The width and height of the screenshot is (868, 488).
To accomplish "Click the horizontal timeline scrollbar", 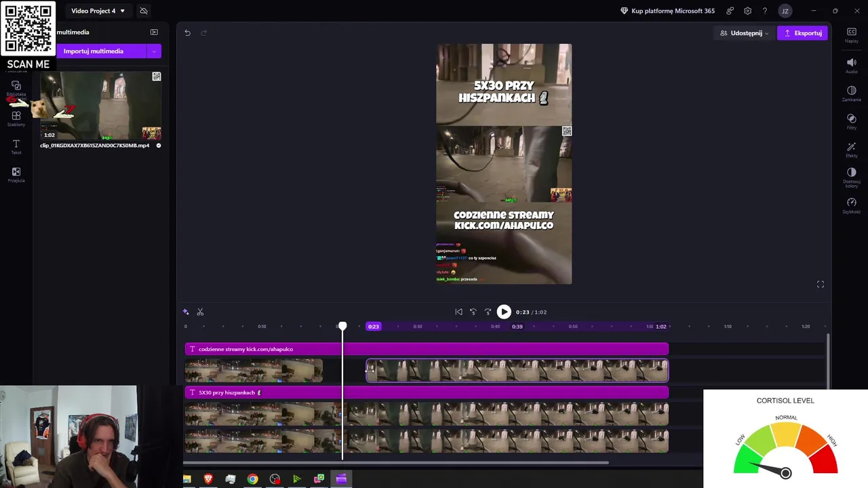I will click(396, 463).
